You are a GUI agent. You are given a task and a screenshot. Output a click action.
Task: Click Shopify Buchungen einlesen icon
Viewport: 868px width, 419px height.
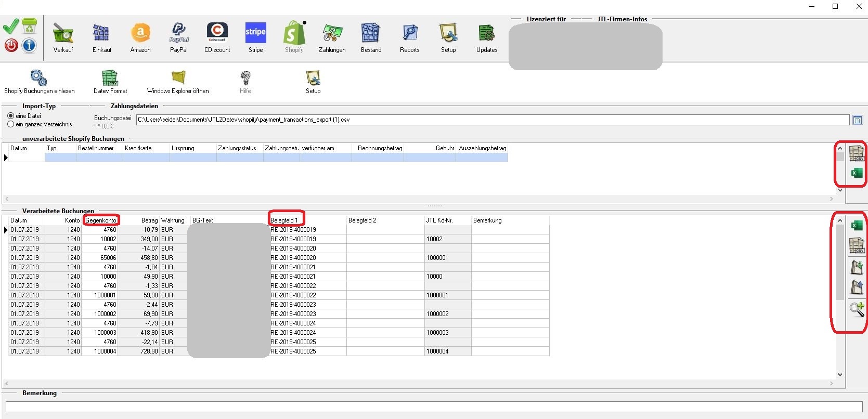[x=39, y=82]
